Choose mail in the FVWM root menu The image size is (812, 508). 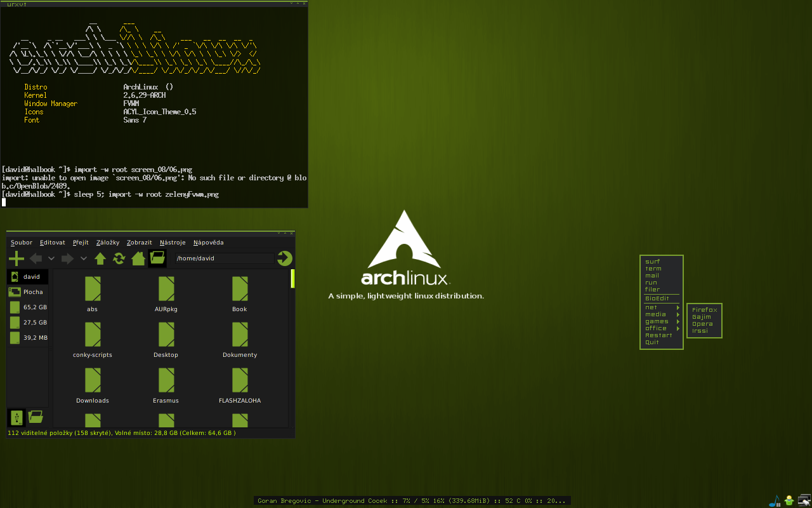652,276
